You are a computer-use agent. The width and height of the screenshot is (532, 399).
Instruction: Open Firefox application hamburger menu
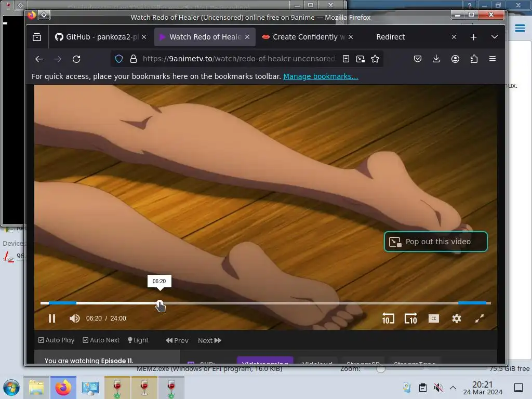click(493, 59)
